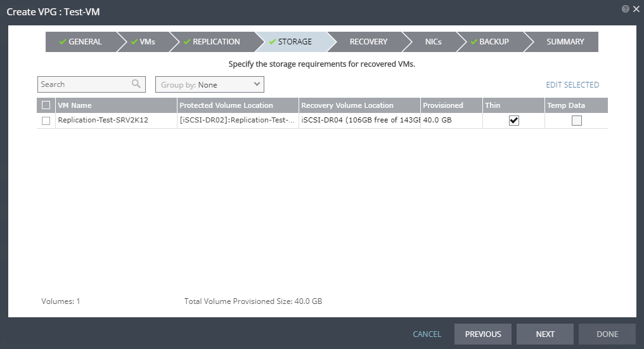Uncheck the Thin provisioning checkbox
The height and width of the screenshot is (349, 644).
513,121
